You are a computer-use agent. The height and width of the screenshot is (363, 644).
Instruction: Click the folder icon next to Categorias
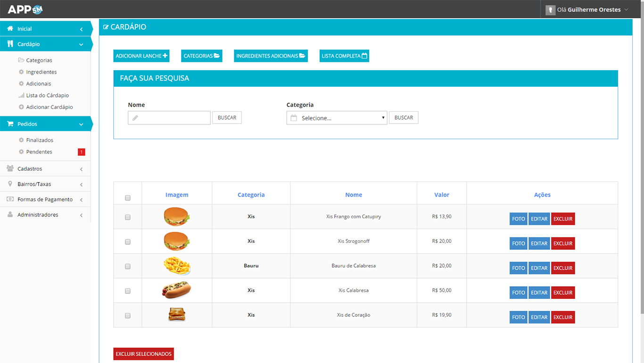click(x=21, y=60)
